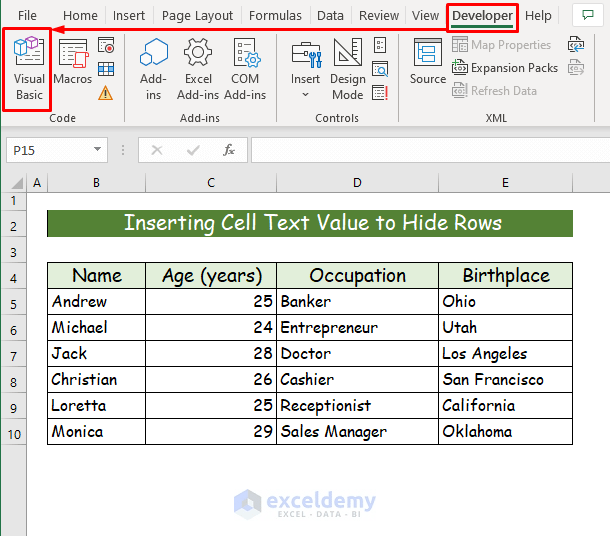Viewport: 610px width, 536px height.
Task: Click the Record Macro icon
Action: [106, 45]
